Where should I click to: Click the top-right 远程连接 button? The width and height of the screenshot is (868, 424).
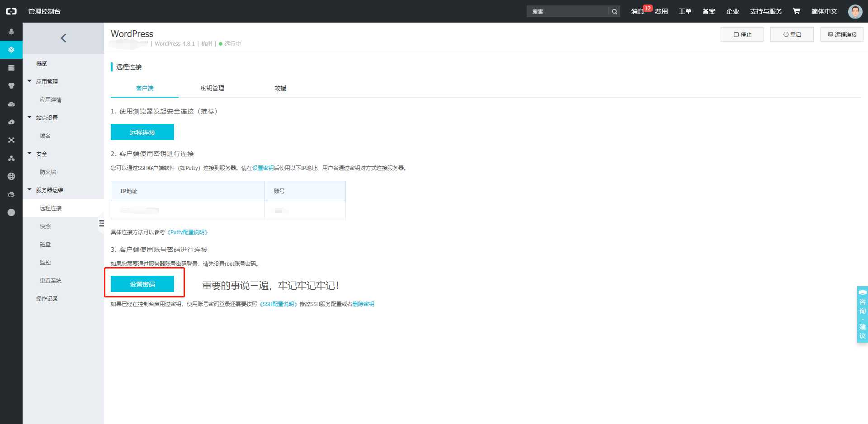click(x=842, y=34)
